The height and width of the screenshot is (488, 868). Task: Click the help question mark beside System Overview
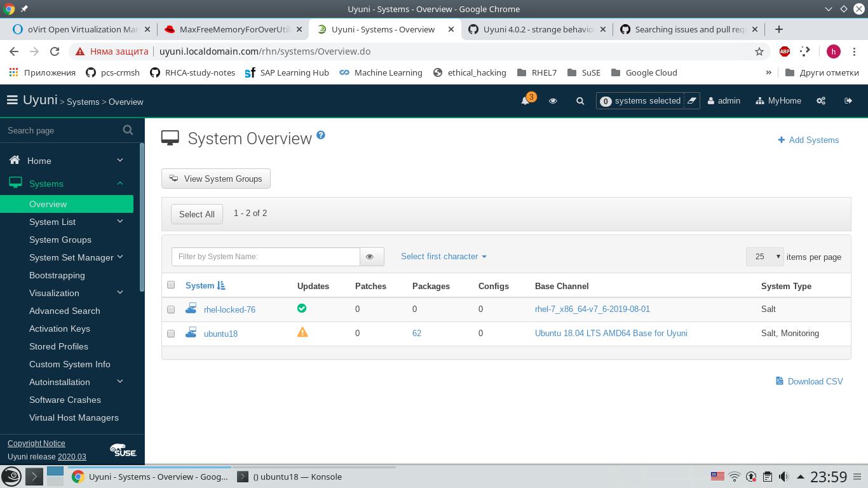click(321, 135)
